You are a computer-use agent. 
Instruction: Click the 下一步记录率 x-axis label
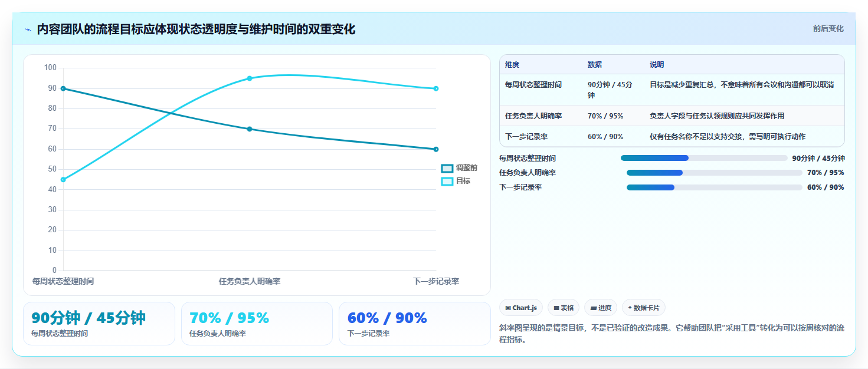point(436,282)
